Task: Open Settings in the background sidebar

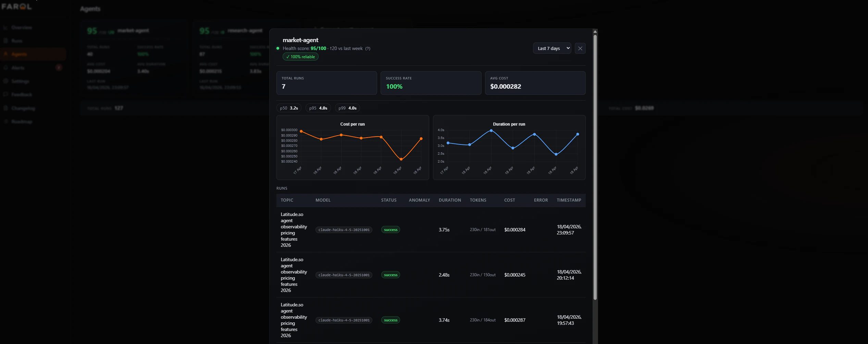Action: (x=20, y=81)
